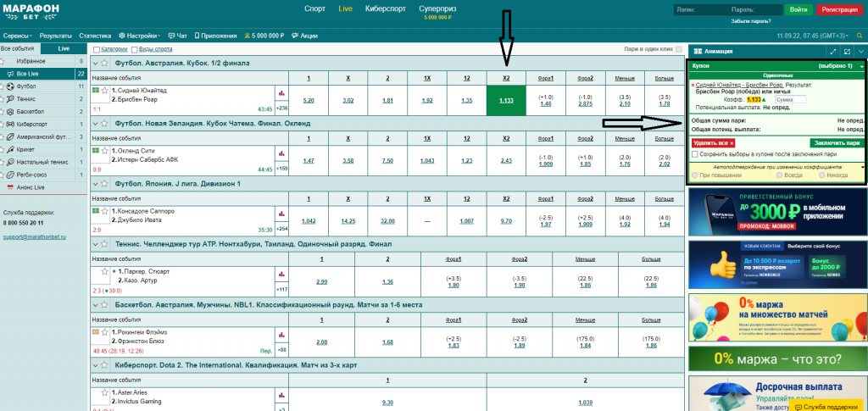This screenshot has height=411, width=868.
Task: Open live animation field icon for Consadole Sapporo
Action: coord(95,208)
